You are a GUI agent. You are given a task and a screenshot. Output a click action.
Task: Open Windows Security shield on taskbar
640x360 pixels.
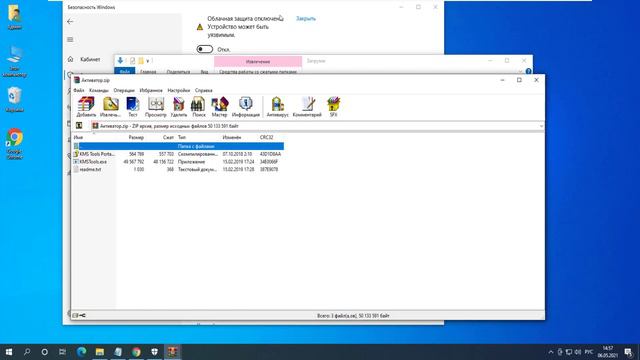[155, 352]
